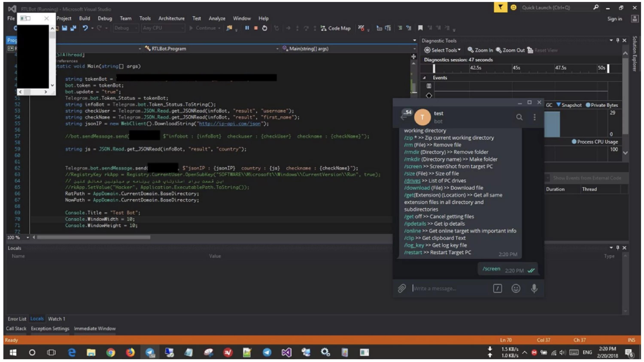Open the Telegram emoji picker
This screenshot has height=362, width=644.
(516, 288)
